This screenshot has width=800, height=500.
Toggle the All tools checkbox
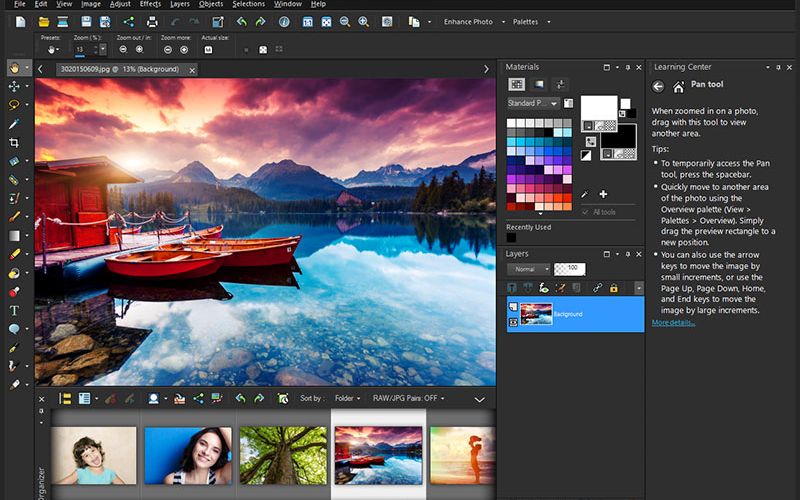(585, 212)
